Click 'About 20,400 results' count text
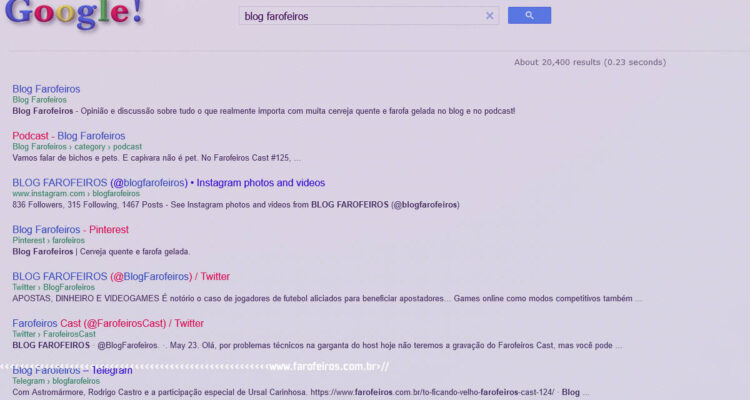 [590, 62]
